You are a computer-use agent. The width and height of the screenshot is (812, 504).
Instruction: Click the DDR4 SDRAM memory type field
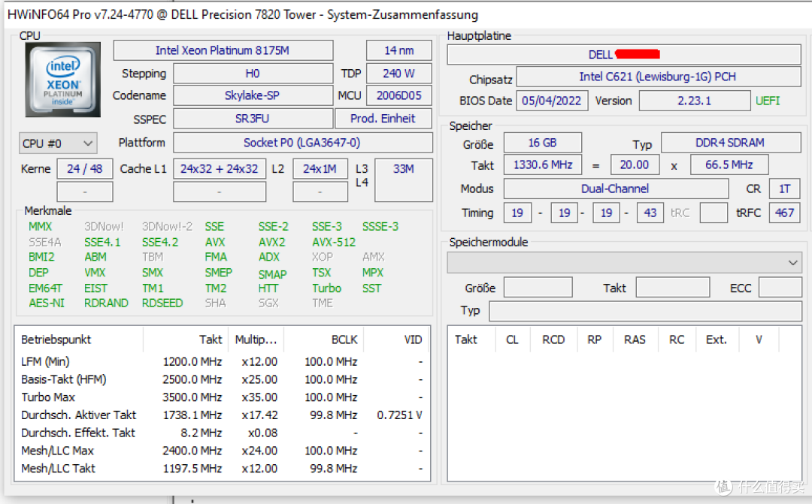click(729, 143)
